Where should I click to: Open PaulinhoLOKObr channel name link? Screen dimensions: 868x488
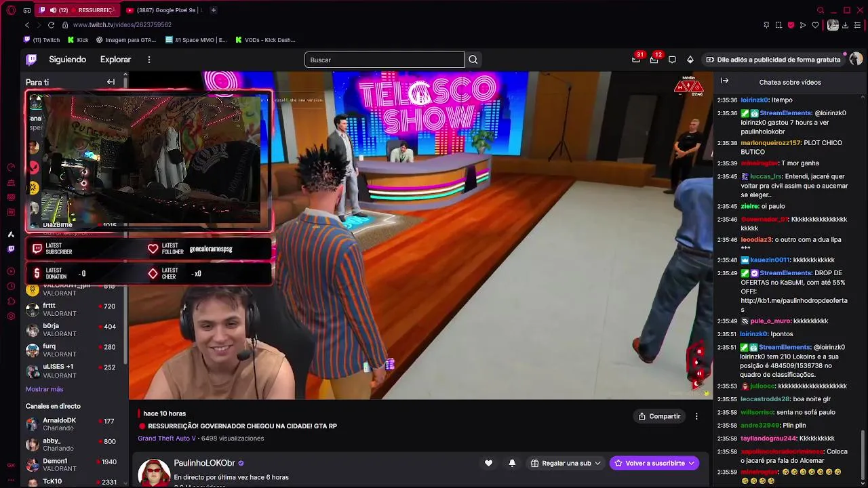(204, 463)
